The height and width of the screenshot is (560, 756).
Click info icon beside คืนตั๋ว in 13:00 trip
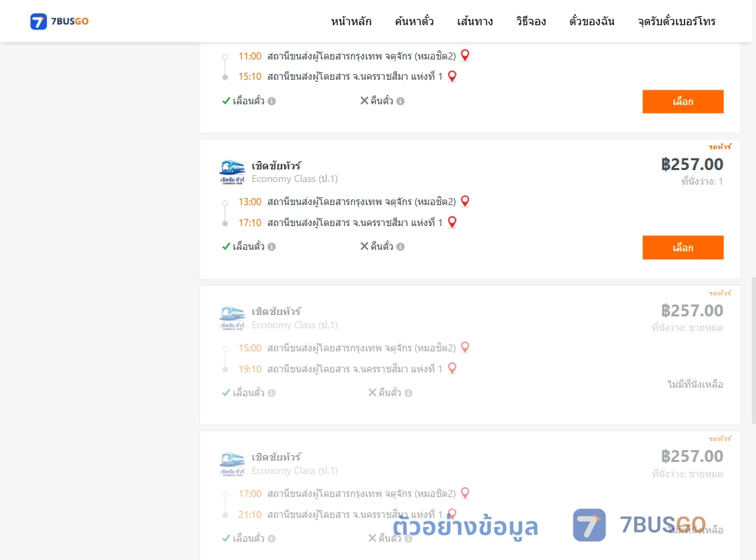click(x=400, y=247)
